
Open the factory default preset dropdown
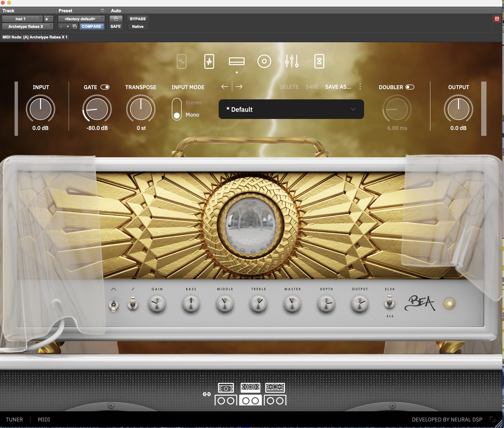(81, 19)
